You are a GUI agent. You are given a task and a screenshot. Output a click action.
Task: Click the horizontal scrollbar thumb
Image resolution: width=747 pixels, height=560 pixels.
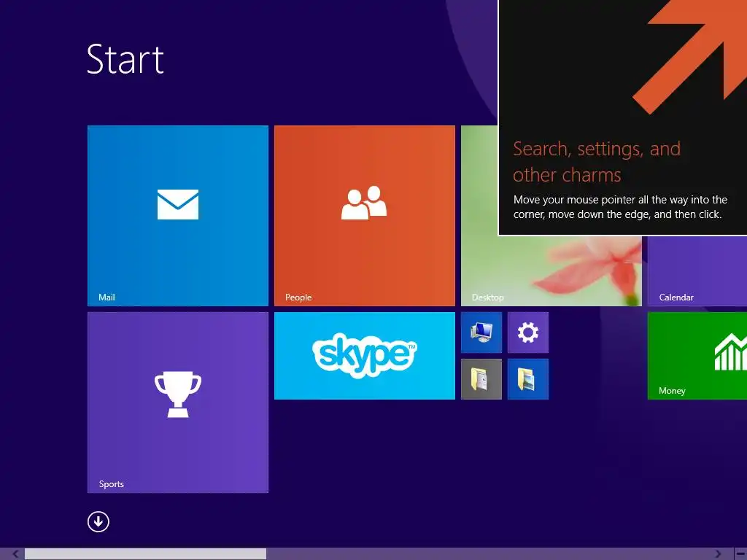145,554
